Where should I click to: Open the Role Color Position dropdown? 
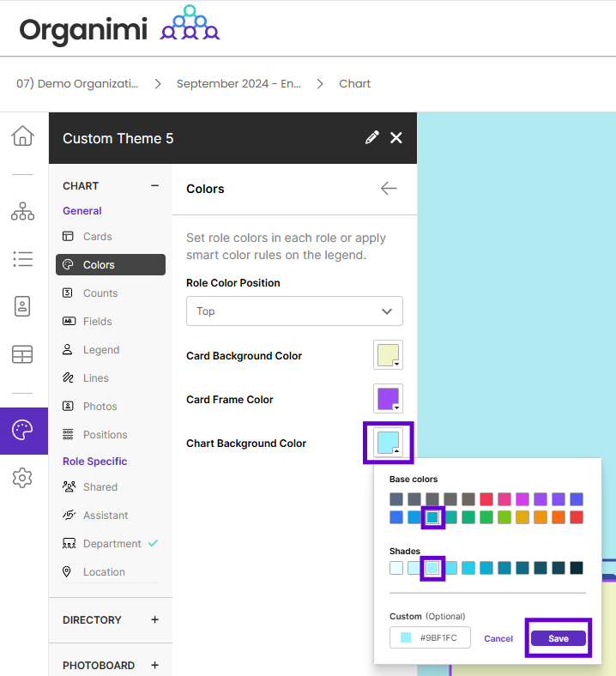click(x=294, y=311)
